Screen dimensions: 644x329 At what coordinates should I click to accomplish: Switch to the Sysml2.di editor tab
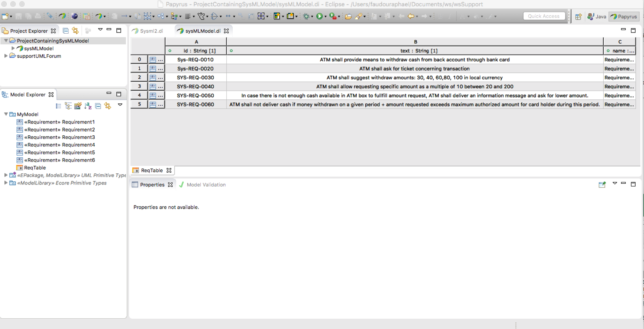click(148, 31)
